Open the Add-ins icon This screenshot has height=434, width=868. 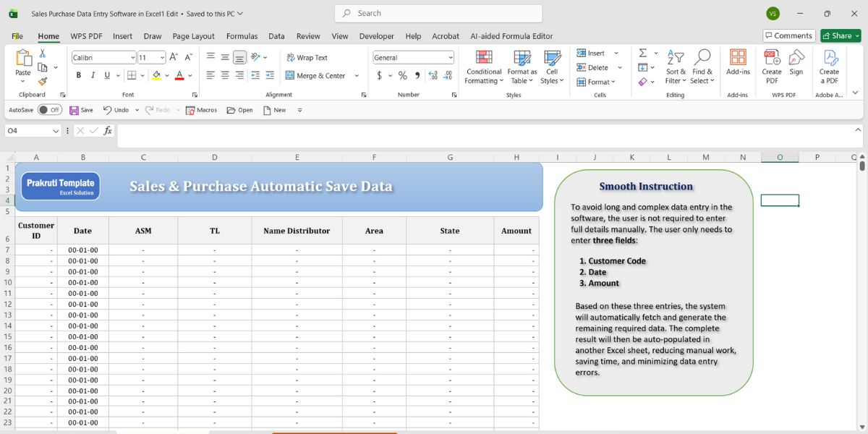(x=738, y=62)
